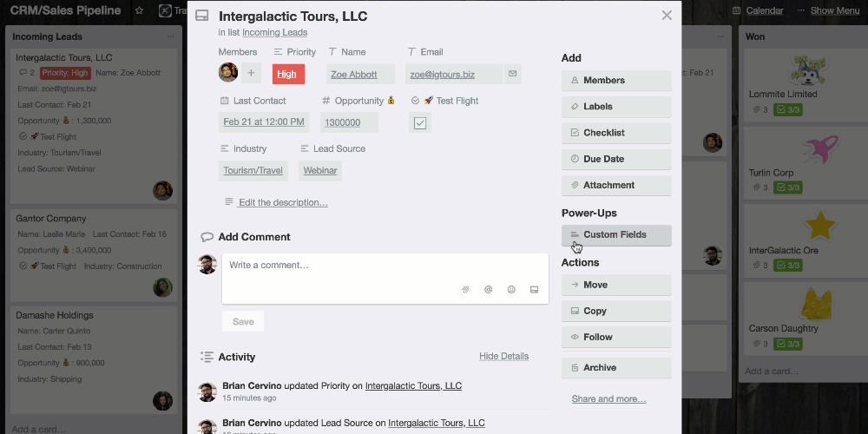Click the 3/3 checklist badge on Carson Daughtry
This screenshot has height=434, width=868.
pyautogui.click(x=788, y=344)
